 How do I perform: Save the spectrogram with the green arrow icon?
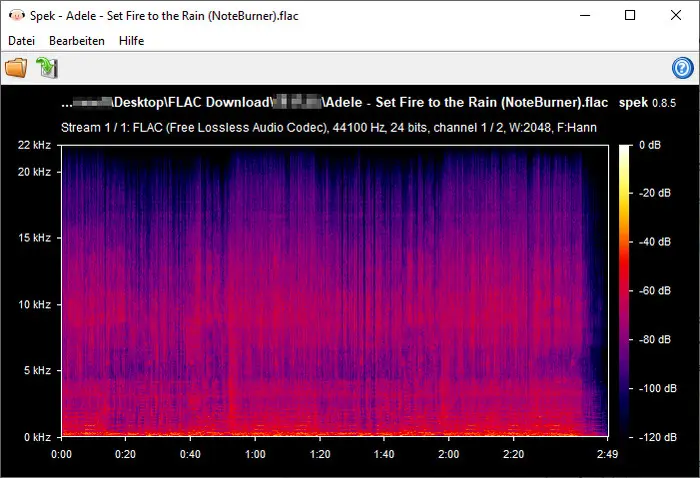coord(47,68)
